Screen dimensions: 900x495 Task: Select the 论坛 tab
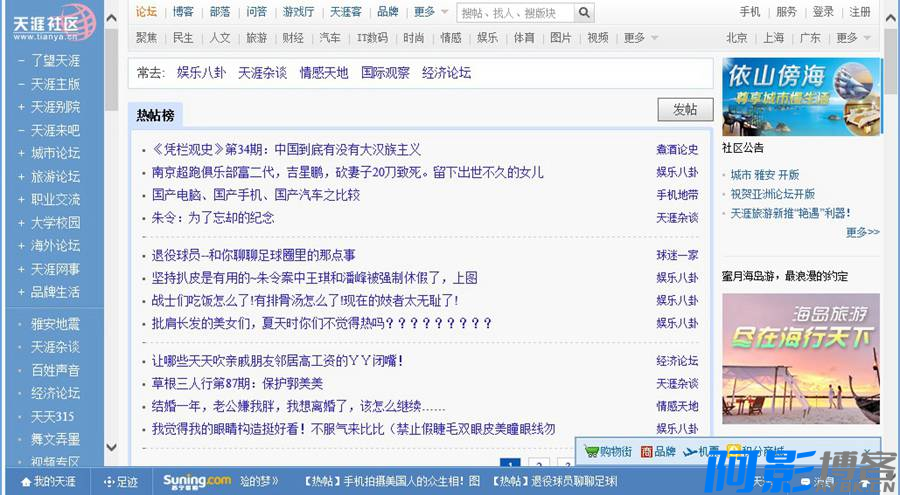147,12
